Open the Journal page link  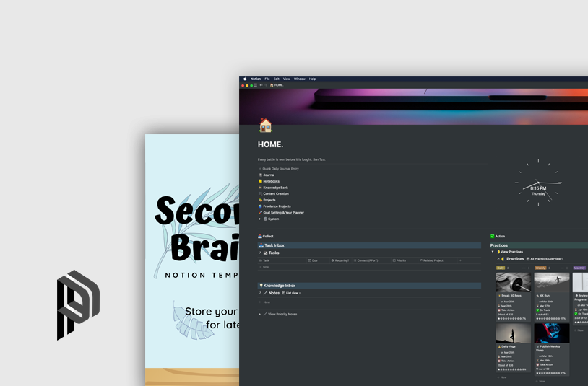[269, 175]
